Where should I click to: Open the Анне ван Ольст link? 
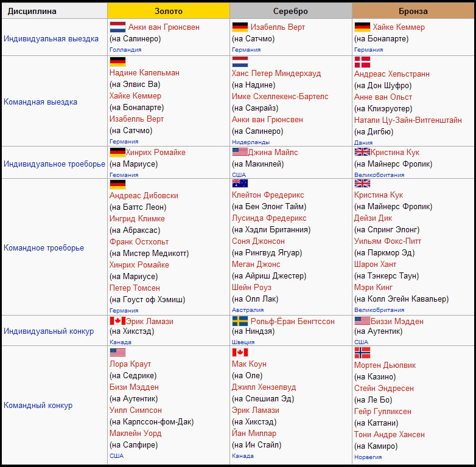[383, 97]
